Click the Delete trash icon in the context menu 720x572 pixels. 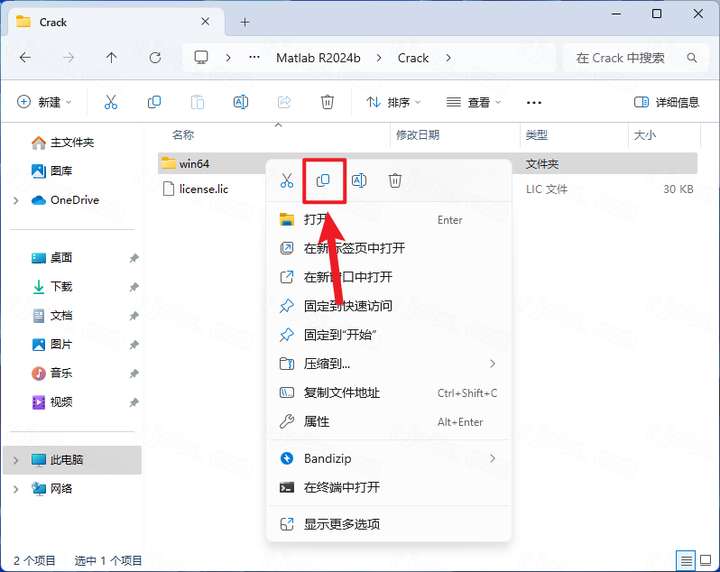(395, 180)
